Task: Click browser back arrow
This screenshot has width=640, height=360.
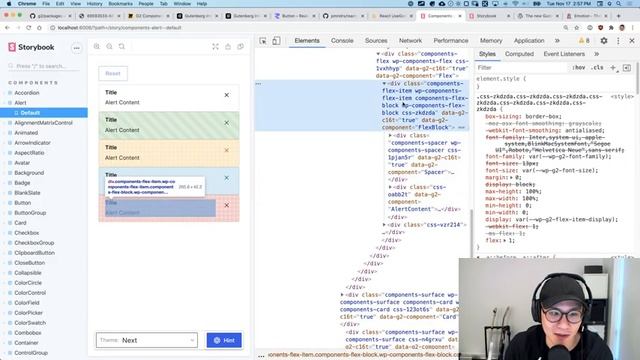Action: point(7,28)
